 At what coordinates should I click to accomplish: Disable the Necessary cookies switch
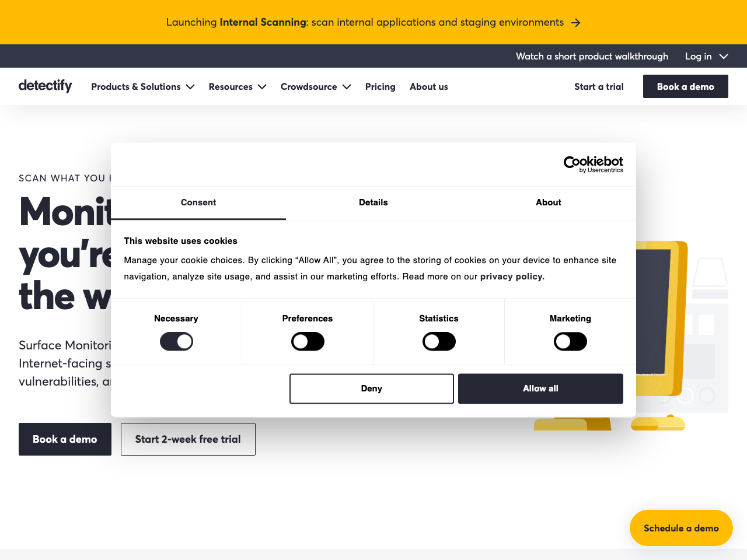point(176,341)
